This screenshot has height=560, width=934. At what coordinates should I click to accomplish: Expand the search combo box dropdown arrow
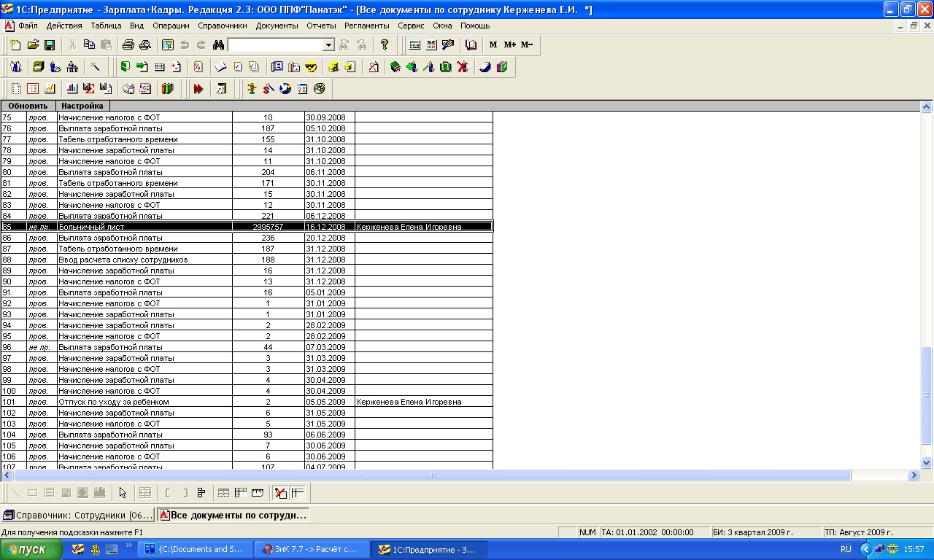328,45
